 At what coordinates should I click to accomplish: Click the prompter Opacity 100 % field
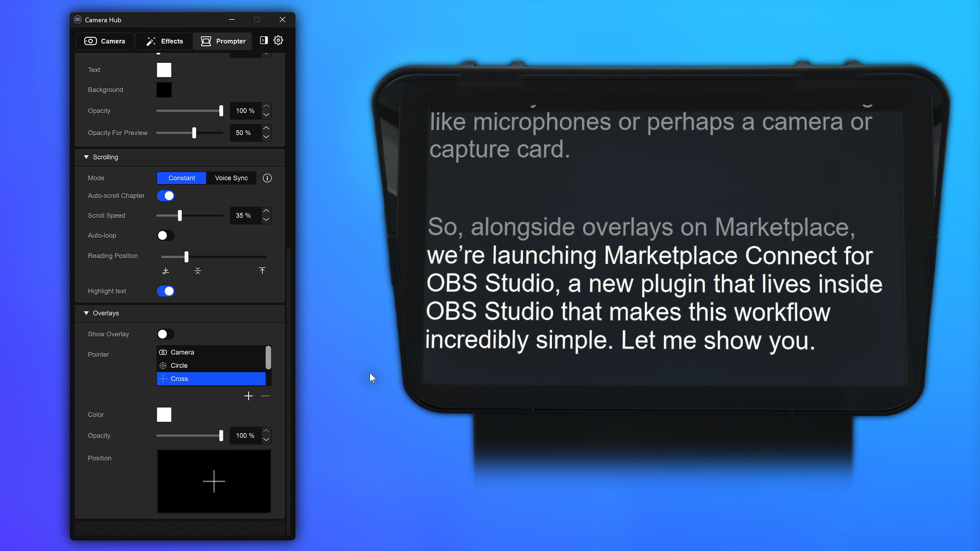(x=245, y=111)
